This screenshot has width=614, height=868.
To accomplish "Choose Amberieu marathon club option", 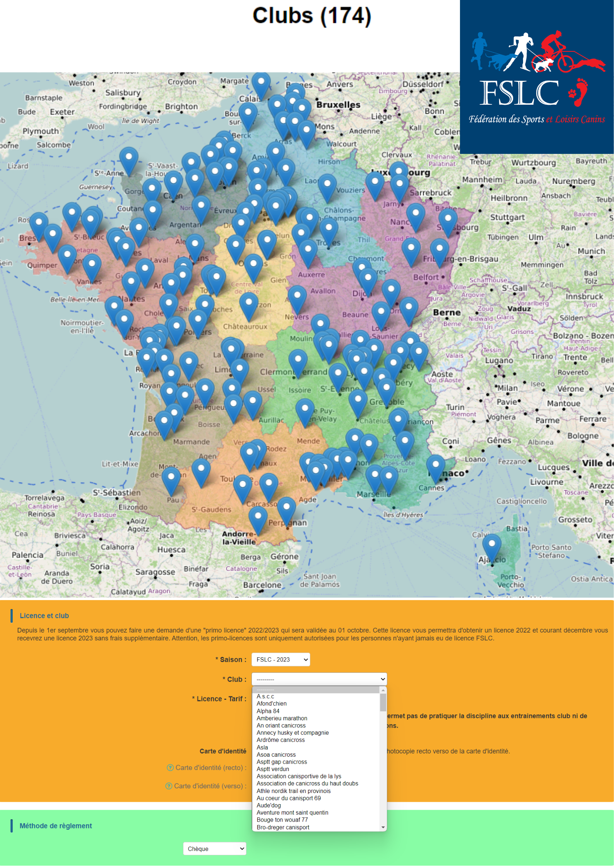I will (316, 718).
